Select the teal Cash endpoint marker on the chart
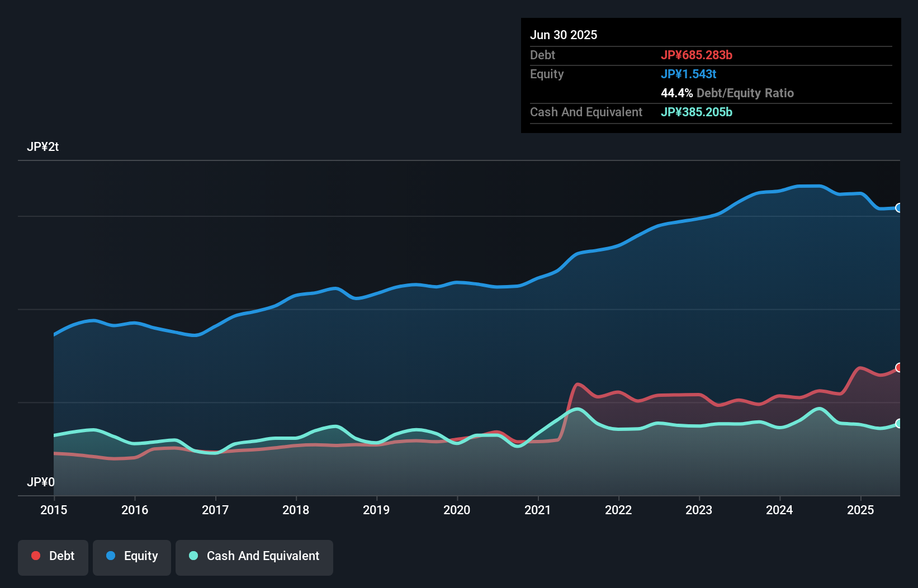 [x=899, y=424]
